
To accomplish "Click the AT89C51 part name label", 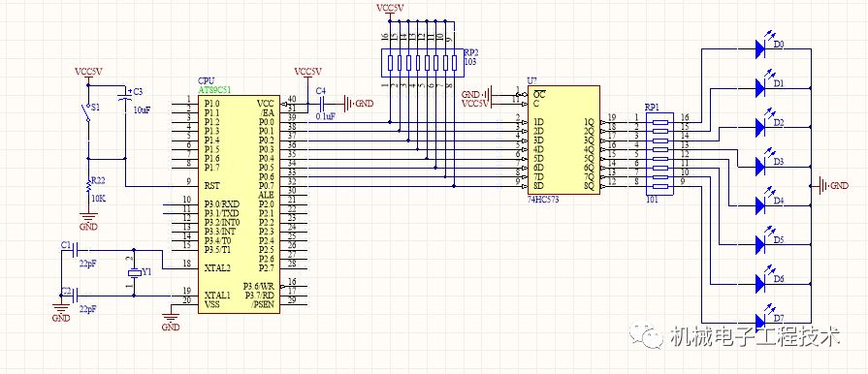I will (x=214, y=90).
